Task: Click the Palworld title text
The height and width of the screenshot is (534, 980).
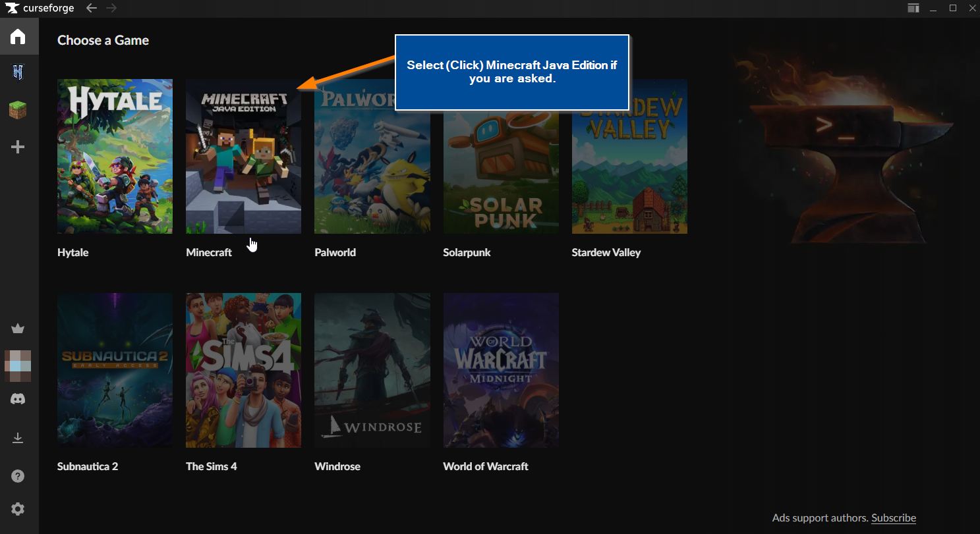Action: pyautogui.click(x=335, y=252)
